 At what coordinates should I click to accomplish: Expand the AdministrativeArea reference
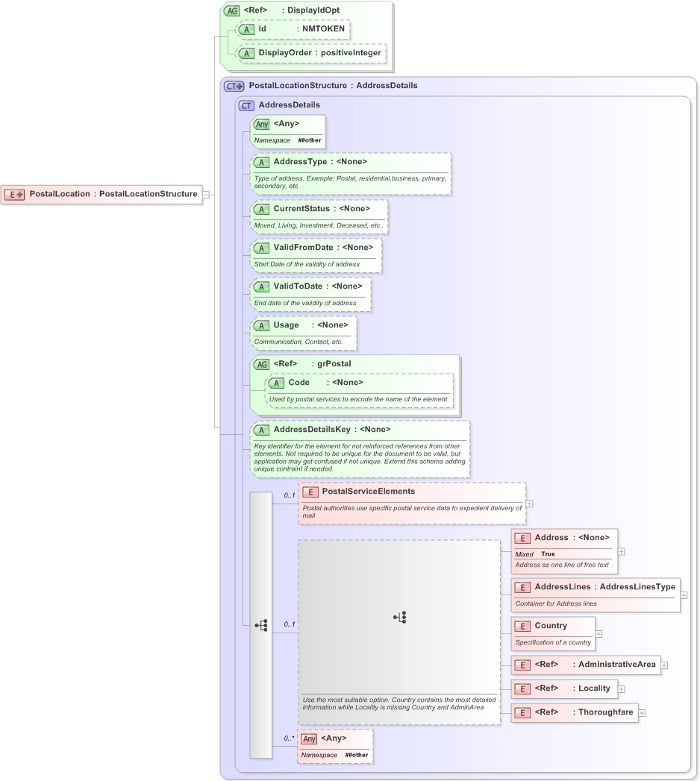pyautogui.click(x=664, y=665)
